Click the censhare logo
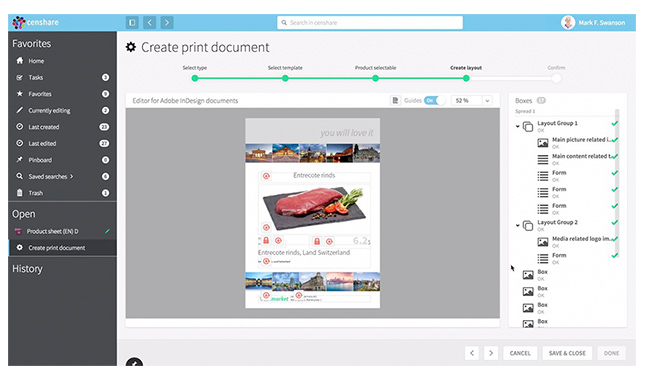 (35, 22)
